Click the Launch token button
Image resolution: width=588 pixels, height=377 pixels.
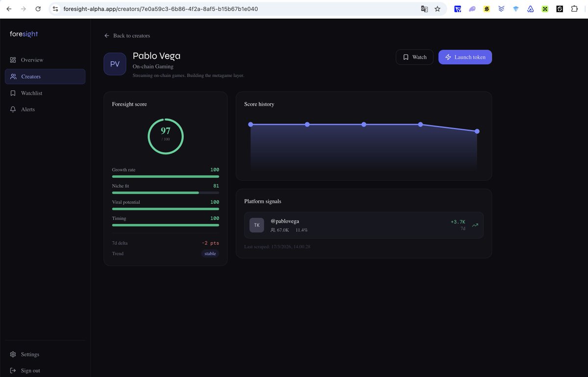(x=465, y=57)
